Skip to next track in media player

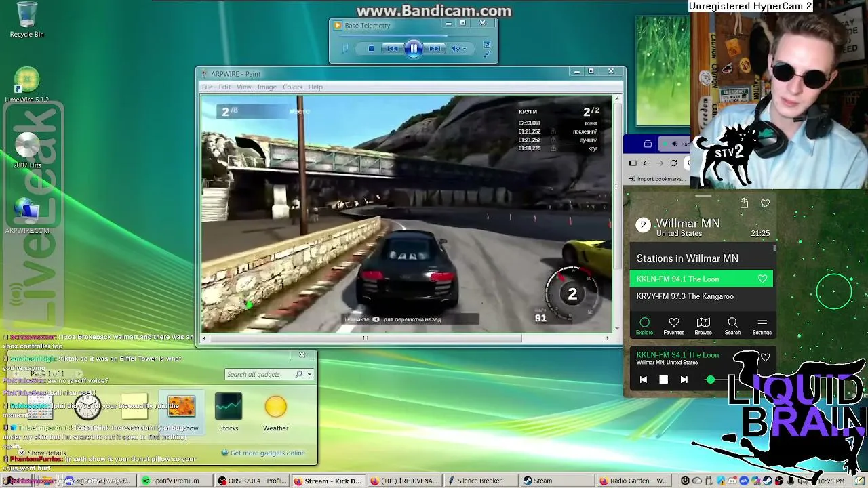(x=435, y=49)
